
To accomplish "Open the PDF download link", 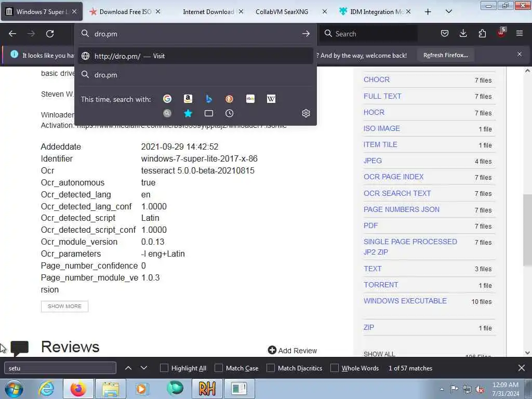I will tap(370, 225).
